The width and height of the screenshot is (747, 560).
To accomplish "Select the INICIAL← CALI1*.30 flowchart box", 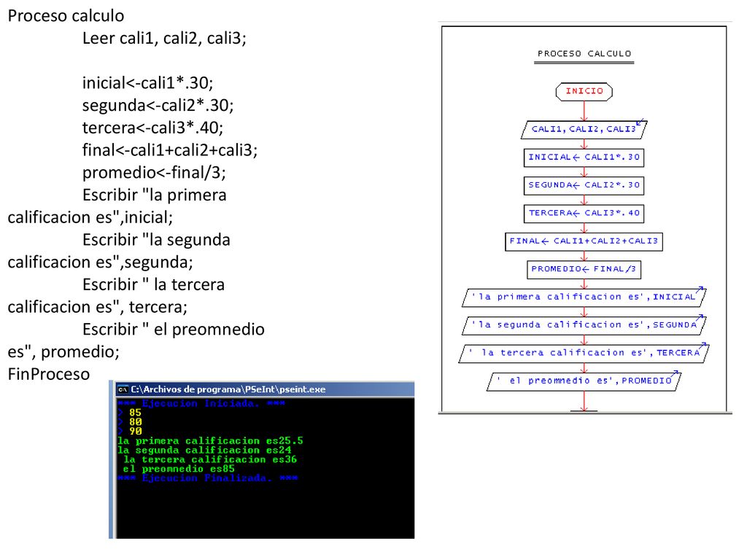I will (x=584, y=157).
